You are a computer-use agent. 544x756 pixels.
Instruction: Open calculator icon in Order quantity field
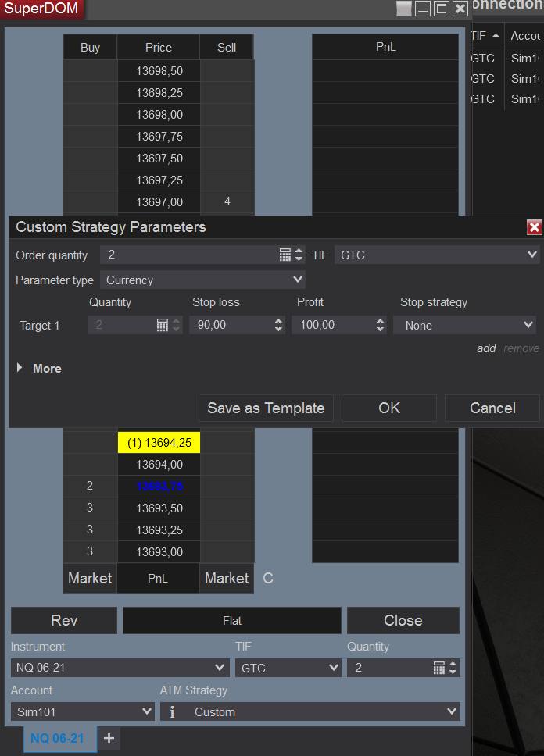coord(285,255)
